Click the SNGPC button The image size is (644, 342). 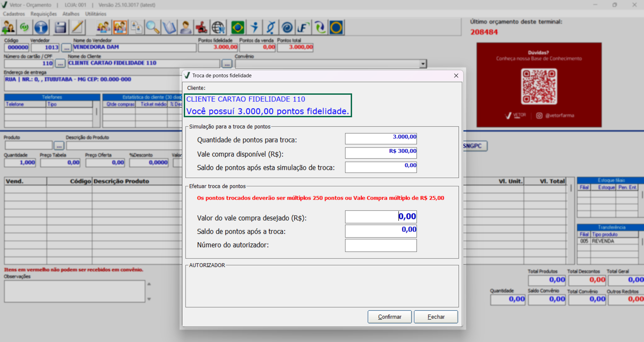coord(474,146)
